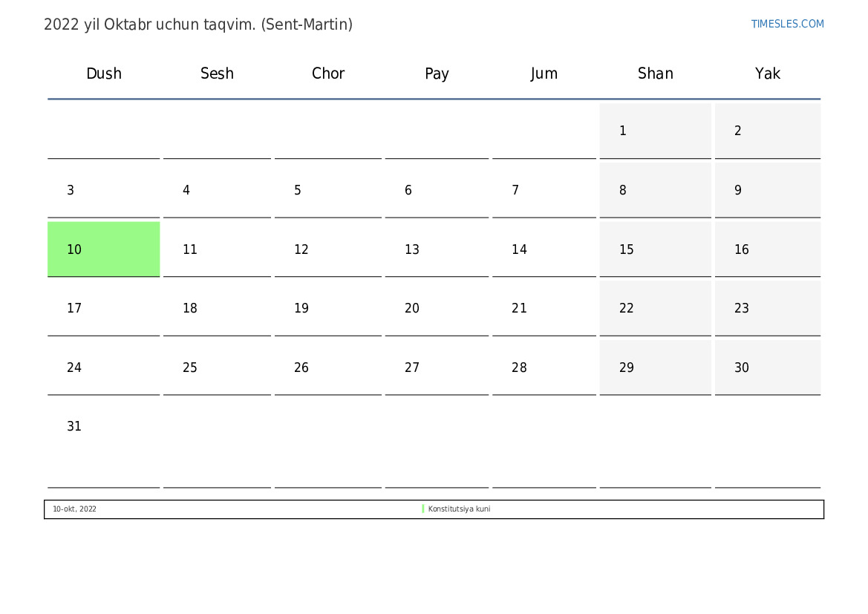Select Saturday October 1 cell
Viewport: 868px width, 614px height.
655,131
